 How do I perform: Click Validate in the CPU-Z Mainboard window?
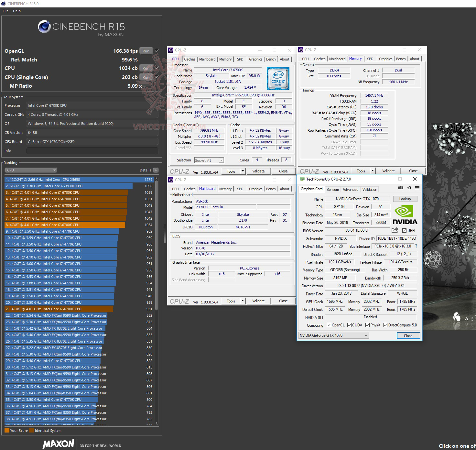258,301
